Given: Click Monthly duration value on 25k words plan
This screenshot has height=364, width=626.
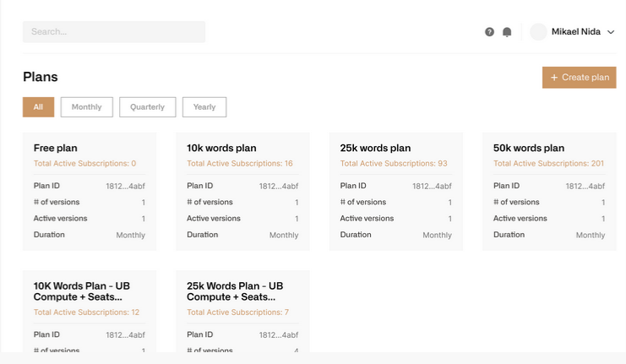Looking at the screenshot, I should pyautogui.click(x=437, y=235).
